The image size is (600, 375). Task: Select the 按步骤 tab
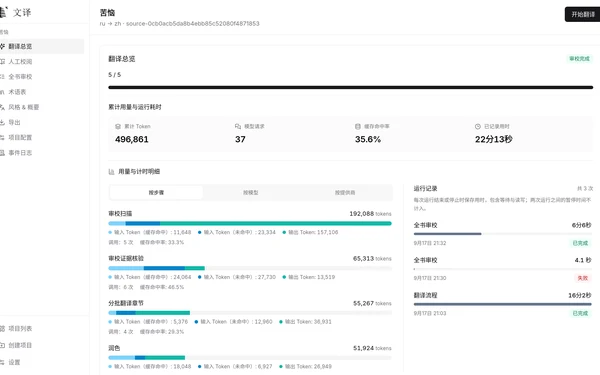tap(156, 192)
